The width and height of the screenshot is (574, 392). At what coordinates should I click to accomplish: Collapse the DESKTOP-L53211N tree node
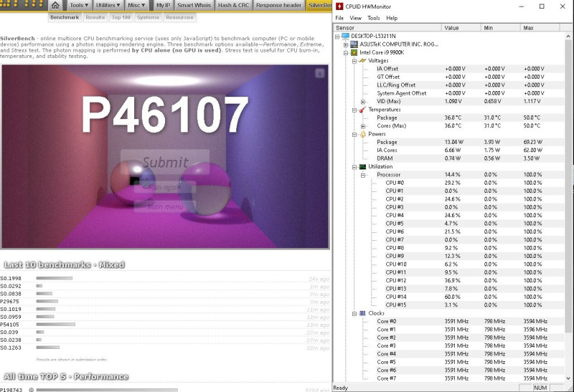[x=337, y=37]
